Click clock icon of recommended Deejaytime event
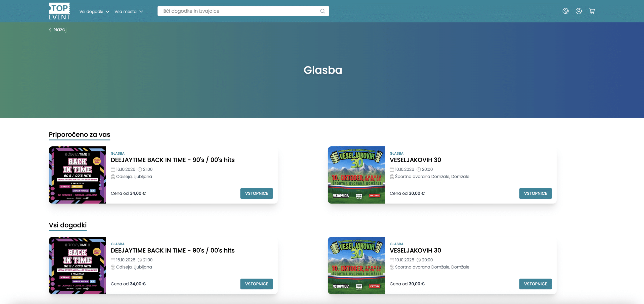644x304 pixels. coord(140,170)
